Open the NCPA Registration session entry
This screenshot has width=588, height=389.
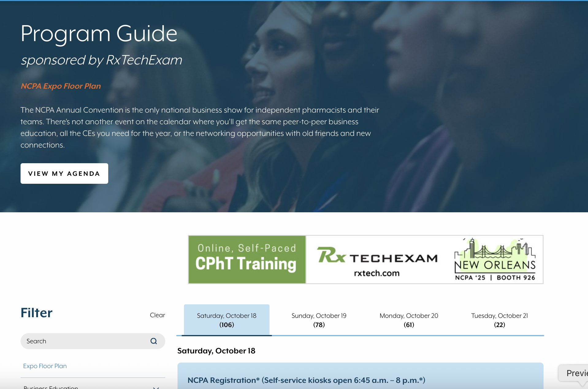tap(306, 380)
